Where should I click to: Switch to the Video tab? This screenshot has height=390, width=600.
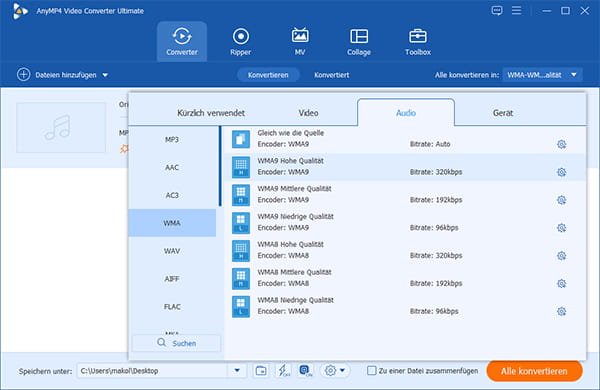308,113
